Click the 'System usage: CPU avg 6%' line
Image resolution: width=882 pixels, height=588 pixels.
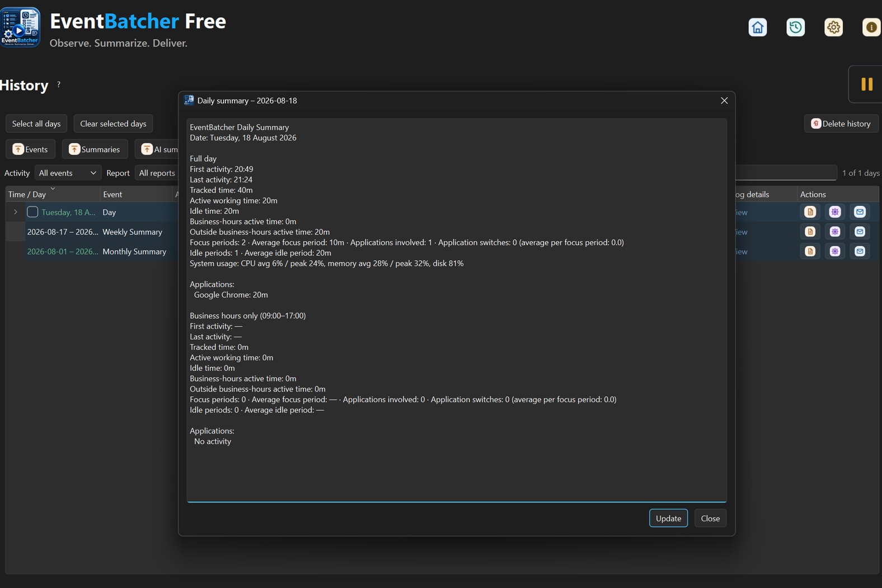coord(327,263)
